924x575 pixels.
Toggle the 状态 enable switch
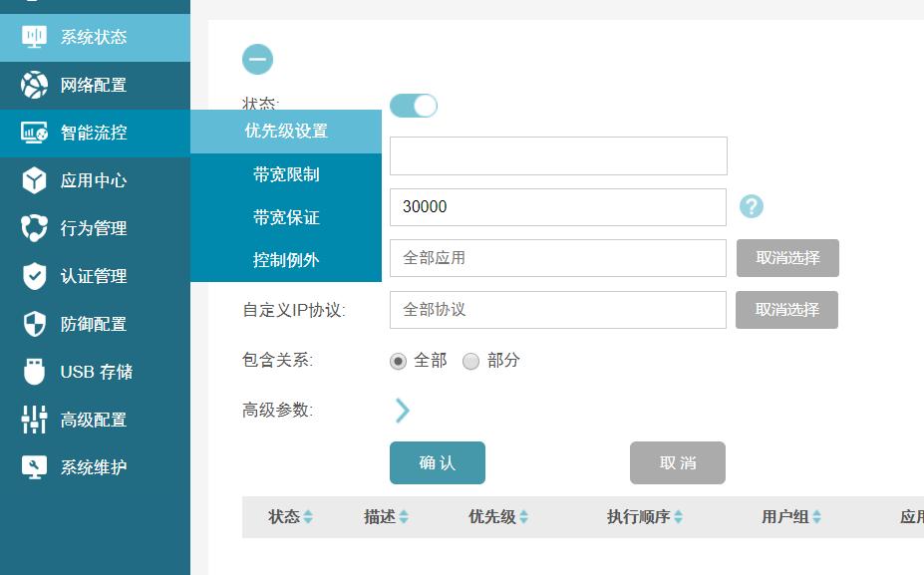(x=414, y=104)
